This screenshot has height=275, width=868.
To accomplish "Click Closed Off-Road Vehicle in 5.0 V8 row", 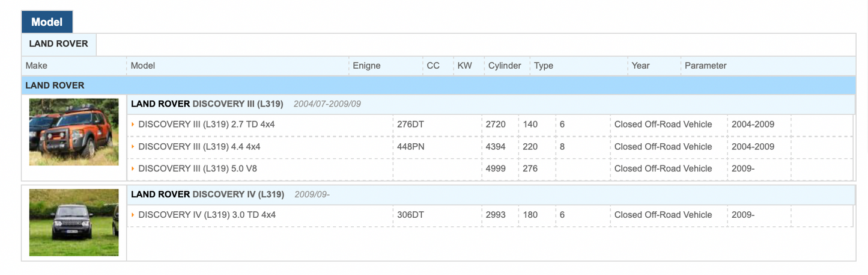I will pos(663,168).
